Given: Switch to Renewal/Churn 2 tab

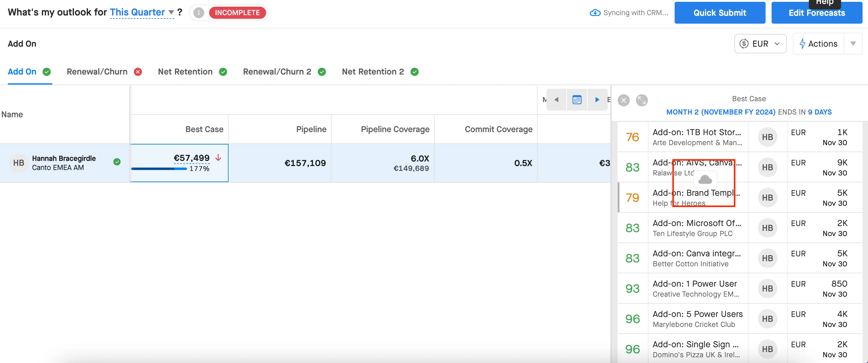Looking at the screenshot, I should pos(277,72).
